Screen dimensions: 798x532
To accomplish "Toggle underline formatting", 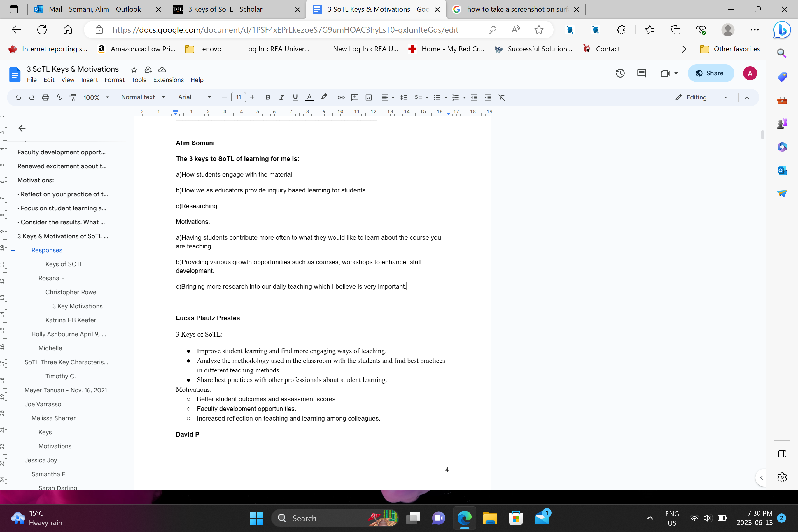I will pos(295,97).
